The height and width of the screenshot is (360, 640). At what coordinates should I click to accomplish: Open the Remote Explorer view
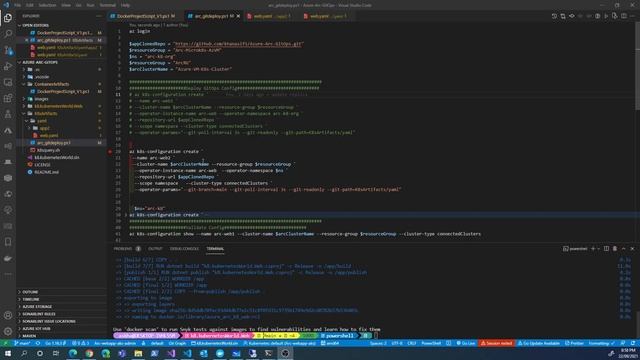(x=8, y=82)
